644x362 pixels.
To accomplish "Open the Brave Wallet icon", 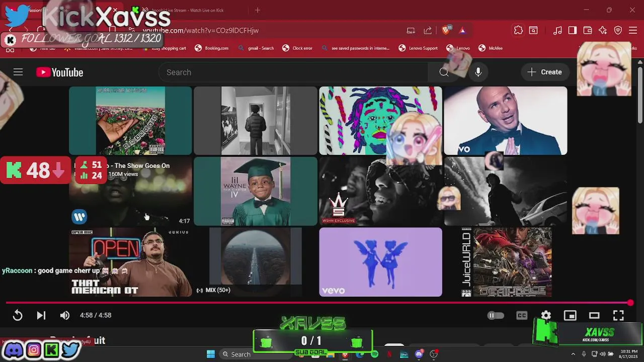I will (x=588, y=30).
